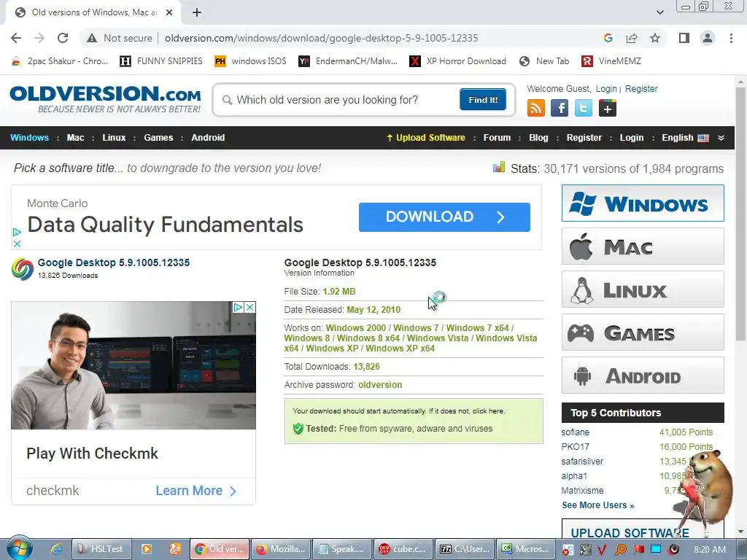This screenshot has width=747, height=560.
Task: Open Chrome three-dot menu
Action: (731, 38)
